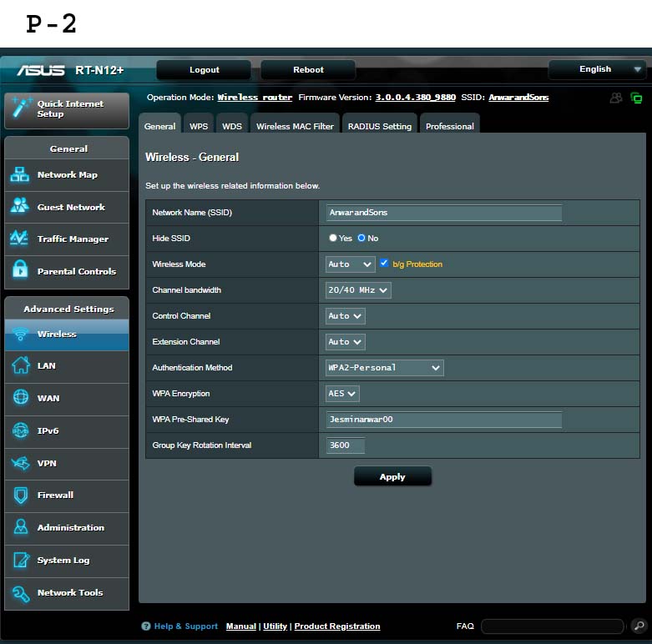Open Parental Controls padlock icon
652x644 pixels.
(20, 271)
